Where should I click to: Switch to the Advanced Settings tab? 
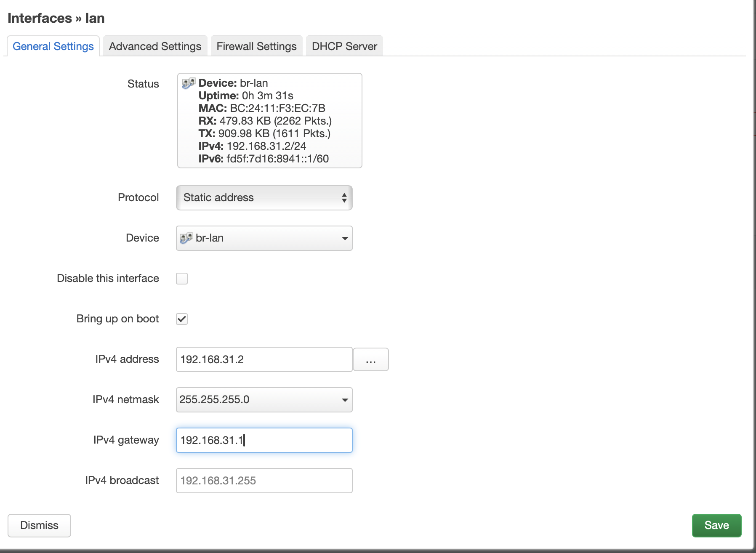click(155, 46)
